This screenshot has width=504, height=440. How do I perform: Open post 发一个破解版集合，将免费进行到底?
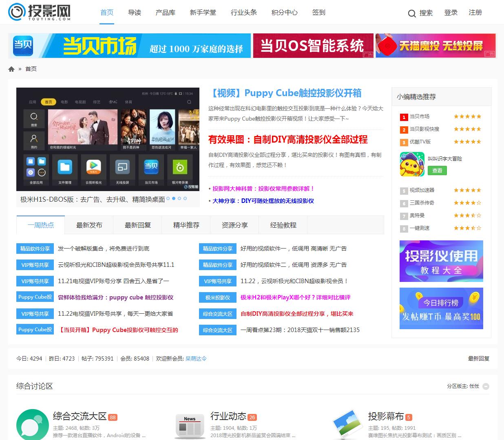click(104, 249)
